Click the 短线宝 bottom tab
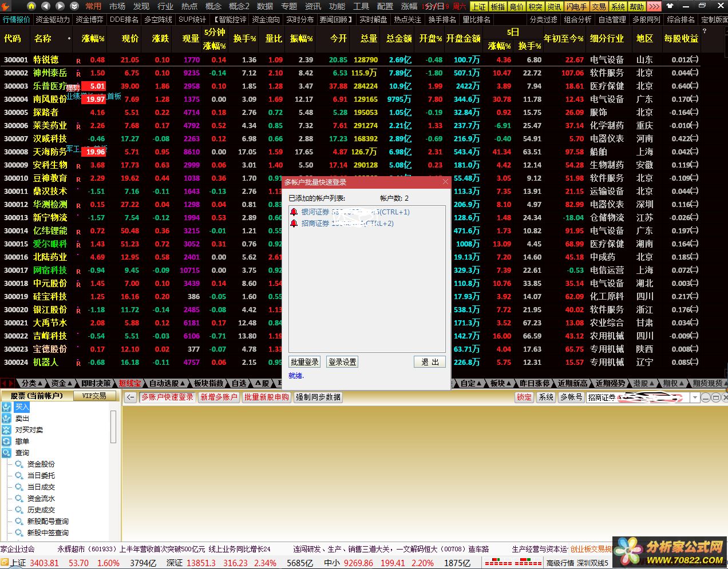728x569 pixels. tap(129, 383)
